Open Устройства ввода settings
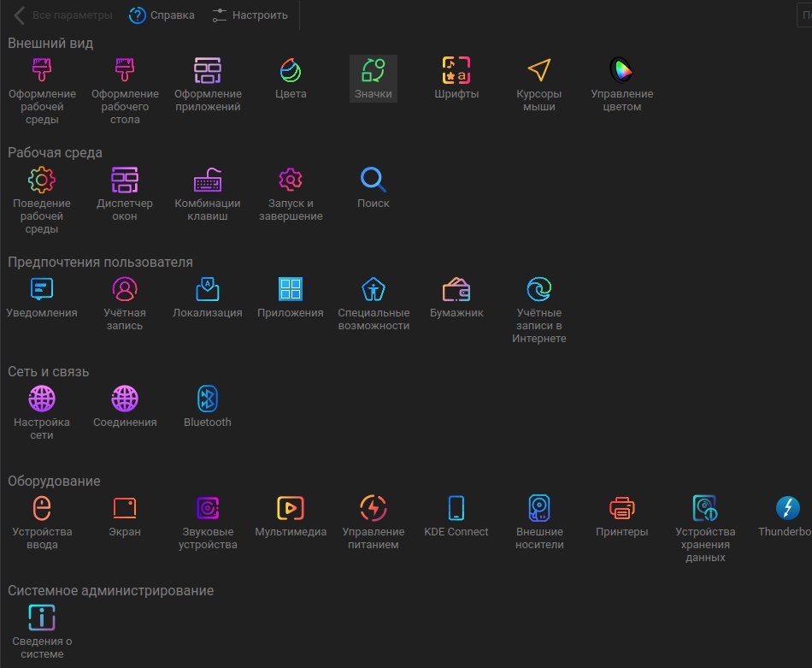 pyautogui.click(x=42, y=522)
